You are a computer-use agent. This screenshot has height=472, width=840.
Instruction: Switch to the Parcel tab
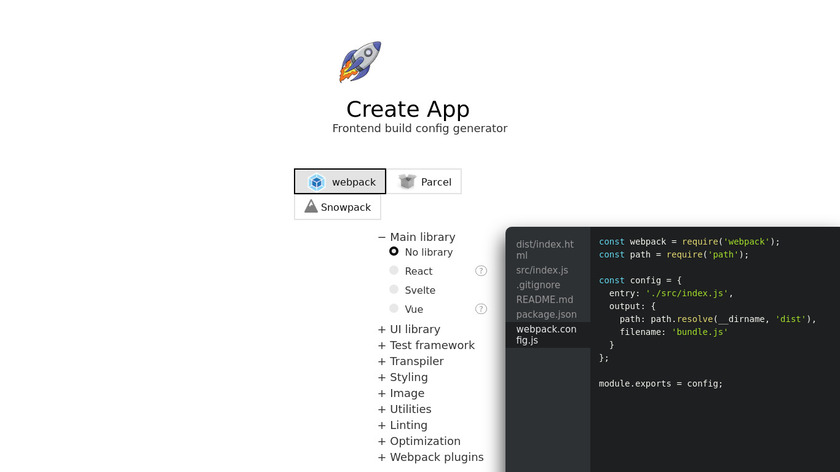pos(424,182)
